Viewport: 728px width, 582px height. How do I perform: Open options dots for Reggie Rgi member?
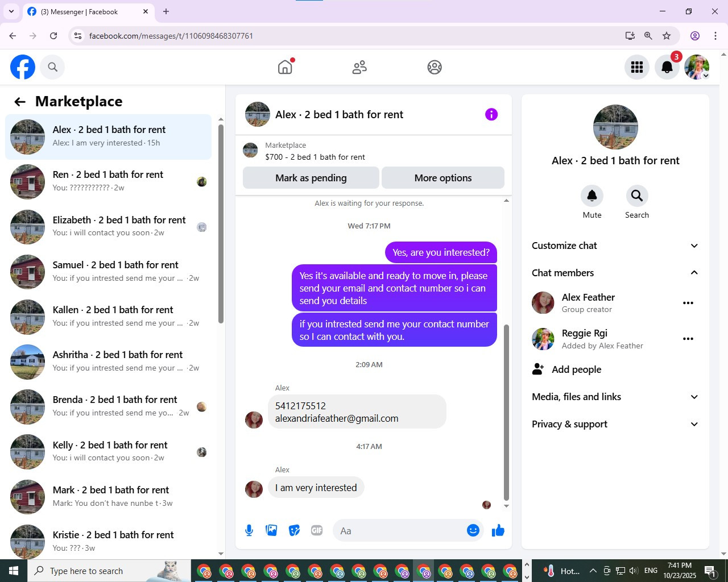tap(688, 339)
